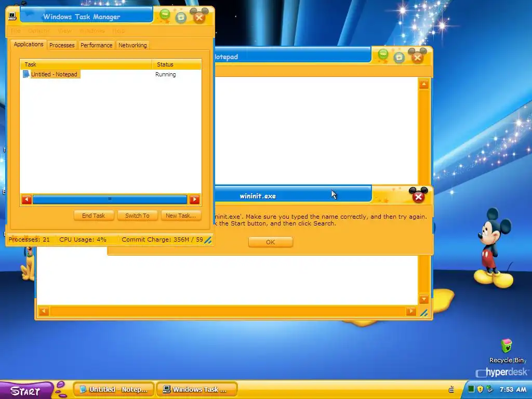
Task: Click the Safely Remove Hardware tray icon
Action: [x=489, y=389]
